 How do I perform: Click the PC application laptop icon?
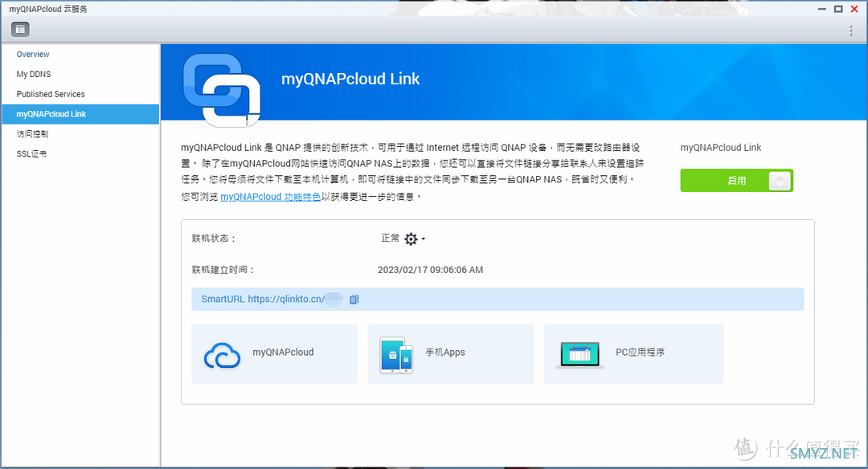tap(579, 354)
